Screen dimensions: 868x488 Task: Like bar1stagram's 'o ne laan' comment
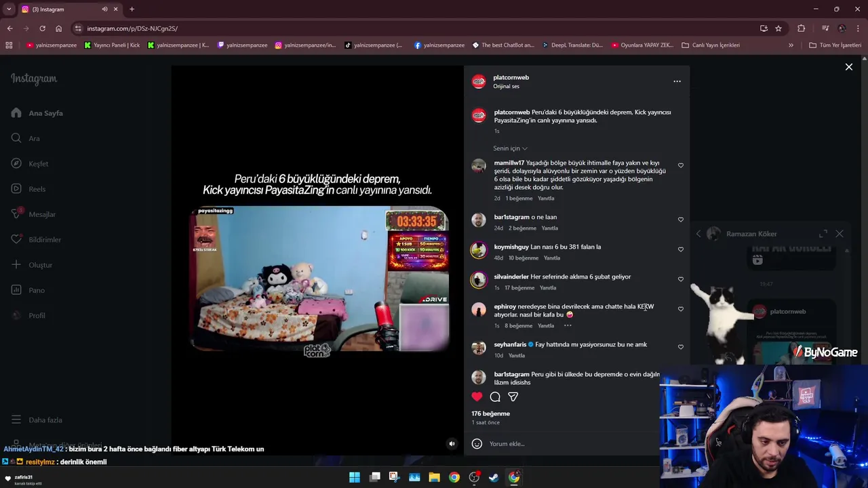tap(681, 220)
